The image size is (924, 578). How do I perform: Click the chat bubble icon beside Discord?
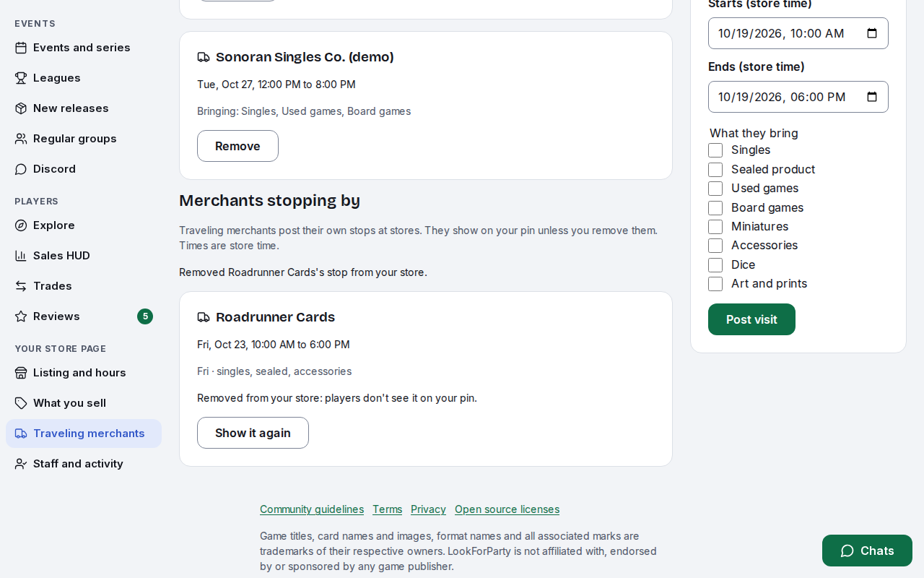(21, 169)
